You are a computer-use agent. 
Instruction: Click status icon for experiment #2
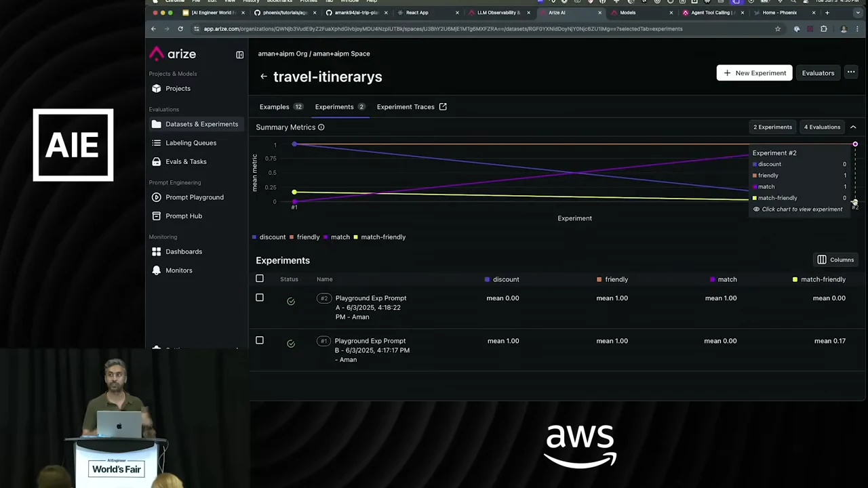tap(291, 302)
